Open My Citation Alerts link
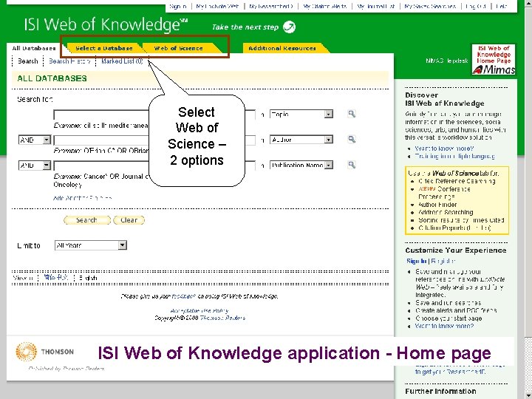Image resolution: width=532 pixels, height=399 pixels. point(324,6)
